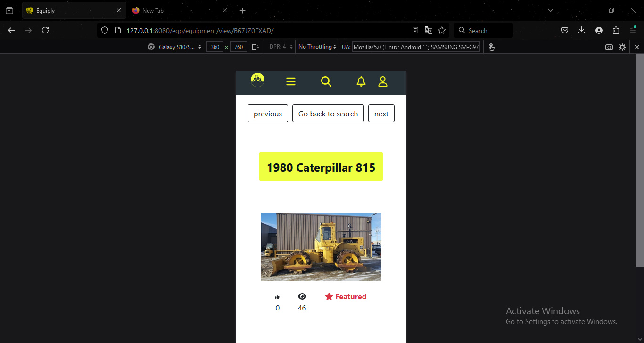Viewport: 644px width, 343px height.
Task: Expand the No Throttling dropdown
Action: point(317,47)
